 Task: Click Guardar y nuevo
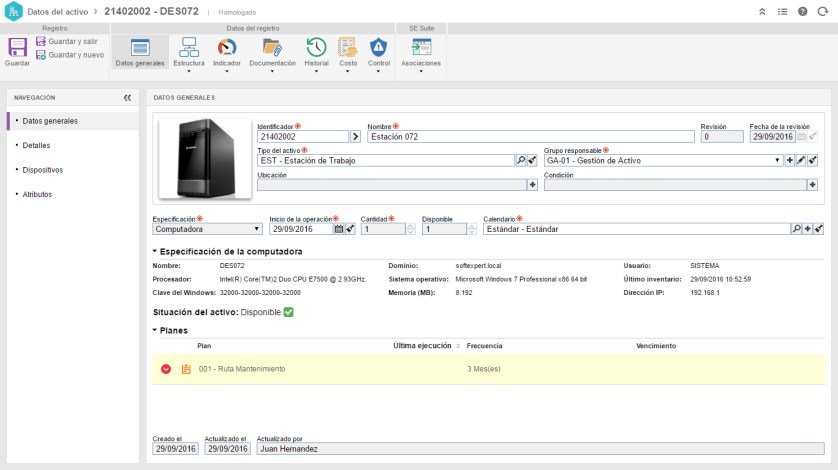(70, 55)
